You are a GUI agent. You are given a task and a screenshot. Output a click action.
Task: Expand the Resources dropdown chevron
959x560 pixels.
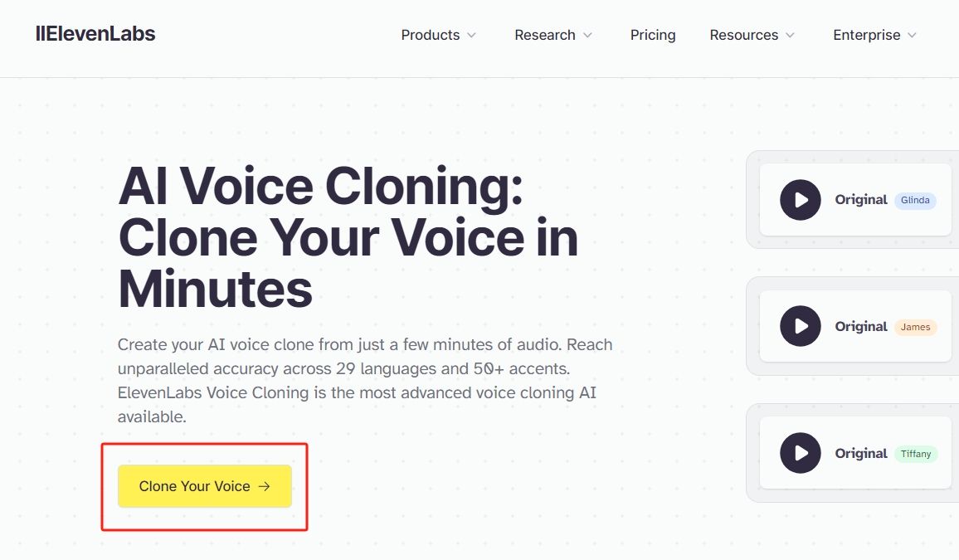pos(791,36)
